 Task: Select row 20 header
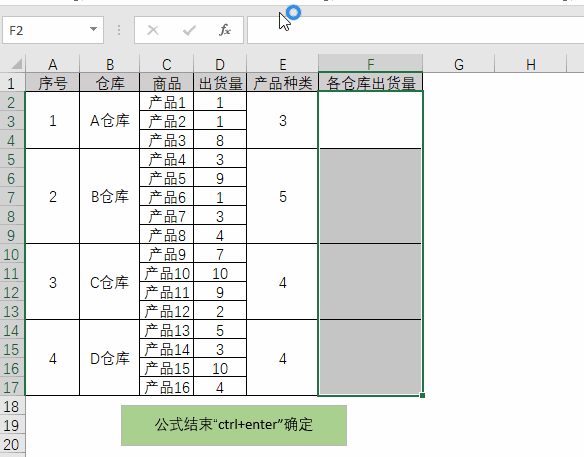click(11, 444)
